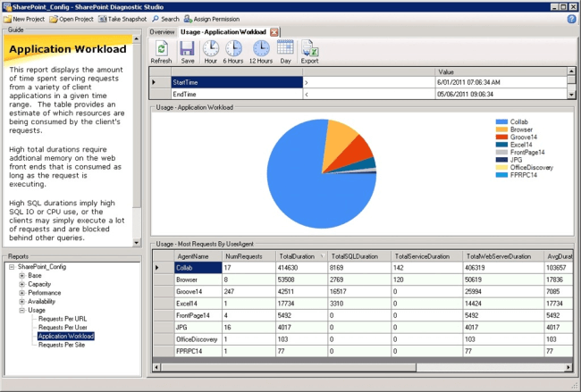This screenshot has width=581, height=392.
Task: Collapse the SharePoint_Config tree node
Action: [x=12, y=267]
